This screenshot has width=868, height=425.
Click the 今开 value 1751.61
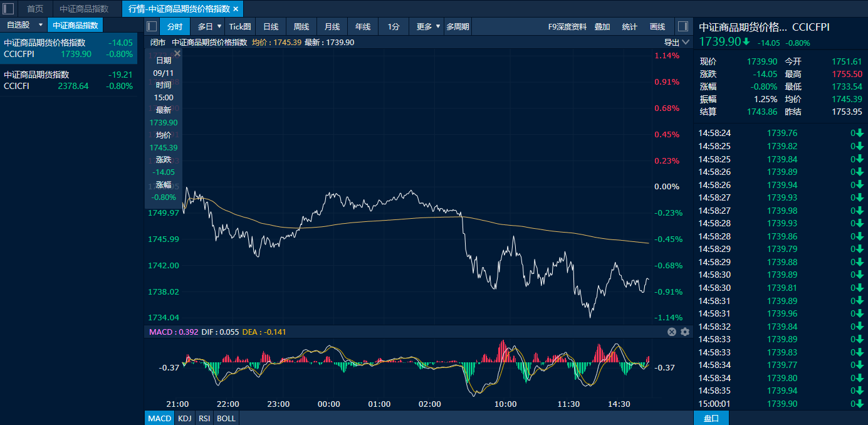point(847,61)
